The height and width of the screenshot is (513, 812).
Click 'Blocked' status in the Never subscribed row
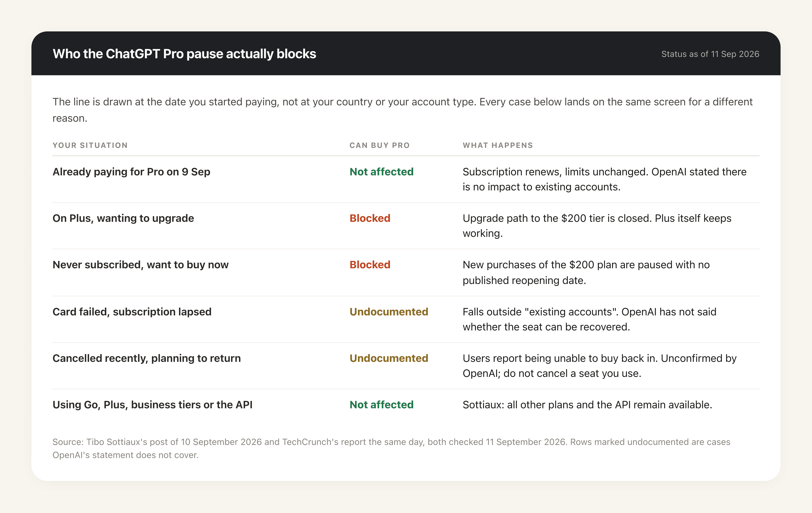tap(370, 265)
